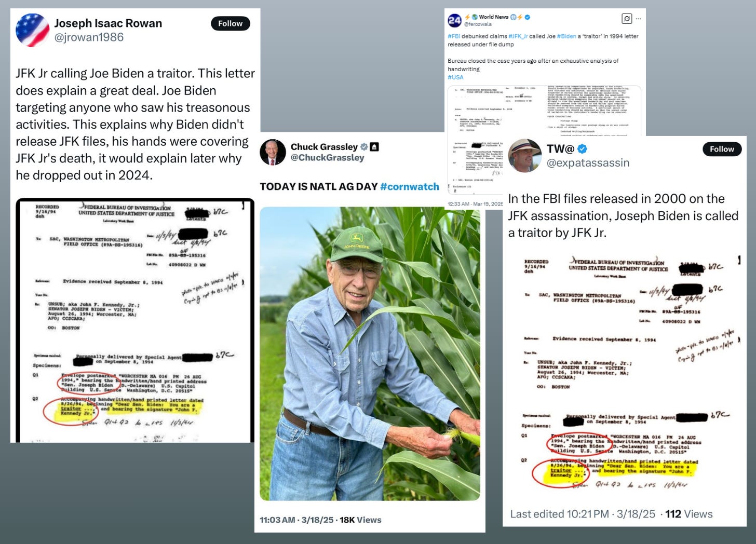The height and width of the screenshot is (544, 756).
Task: Open the #cornwatch hashtag
Action: coord(410,187)
